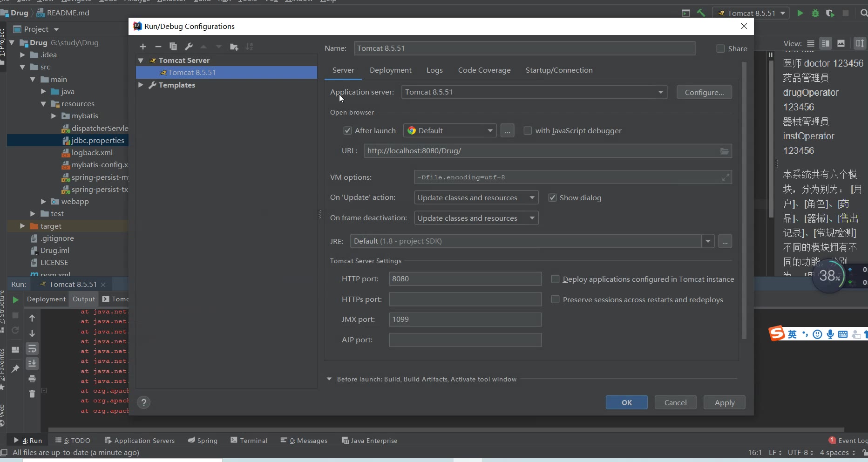Open edit defaults wrench icon
Image resolution: width=868 pixels, height=462 pixels.
(x=189, y=47)
